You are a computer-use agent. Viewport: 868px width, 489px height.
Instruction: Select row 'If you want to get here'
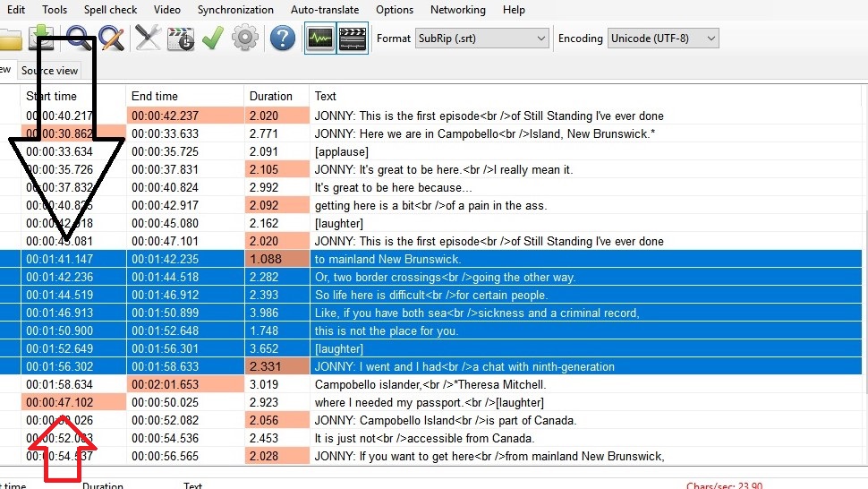430,457
